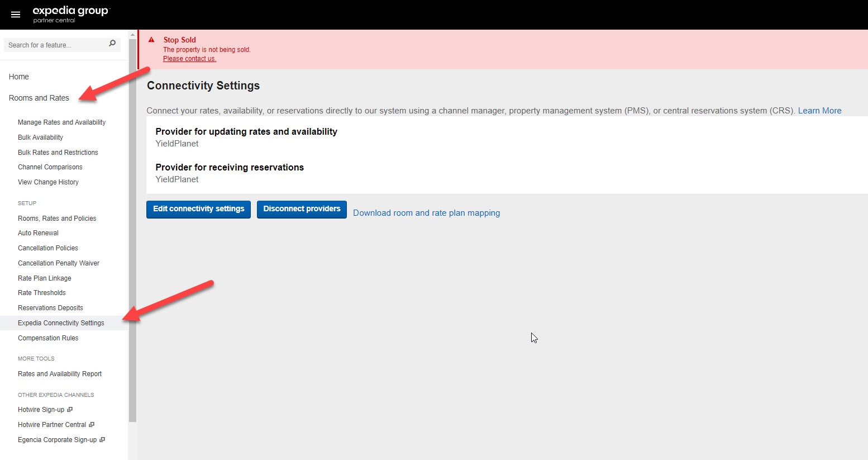Select Expedia Connectivity Settings
The image size is (868, 460).
pos(61,323)
